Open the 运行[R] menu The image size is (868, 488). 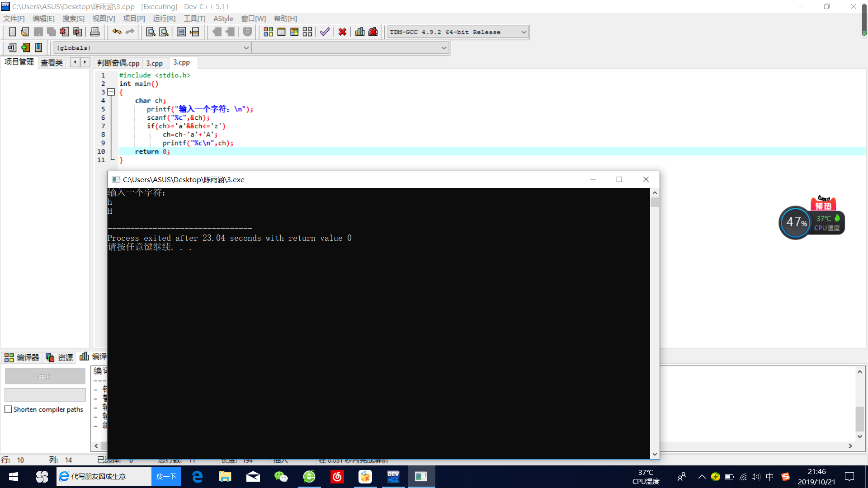(164, 19)
